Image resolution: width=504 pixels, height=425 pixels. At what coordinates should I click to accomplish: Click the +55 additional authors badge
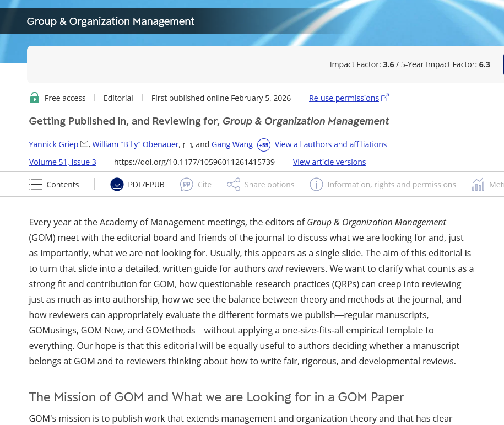[x=264, y=145]
